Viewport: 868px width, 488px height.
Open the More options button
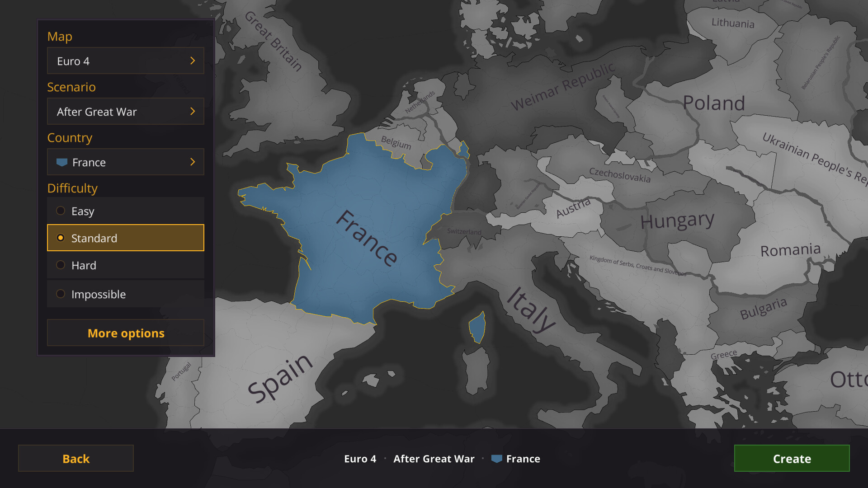tap(126, 333)
